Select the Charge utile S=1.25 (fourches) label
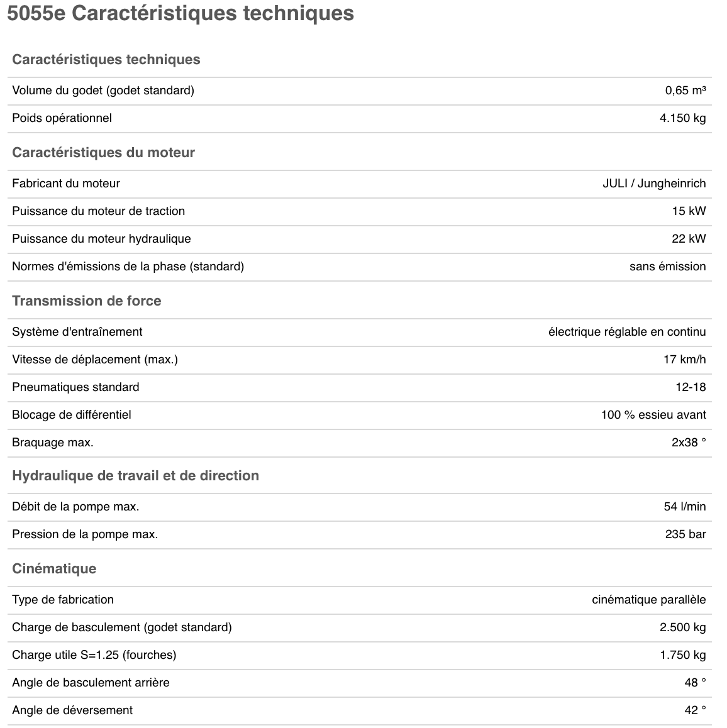Image resolution: width=727 pixels, height=728 pixels. [x=94, y=655]
